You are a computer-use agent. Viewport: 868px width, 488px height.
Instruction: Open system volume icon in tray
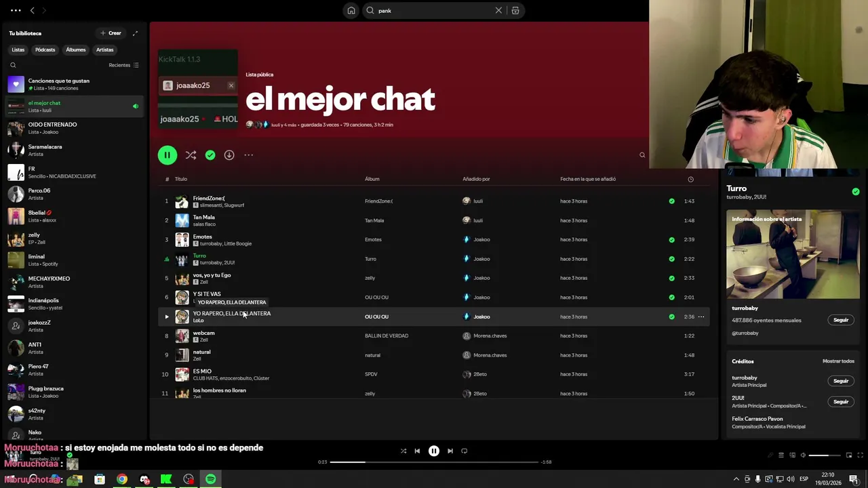pos(791,479)
